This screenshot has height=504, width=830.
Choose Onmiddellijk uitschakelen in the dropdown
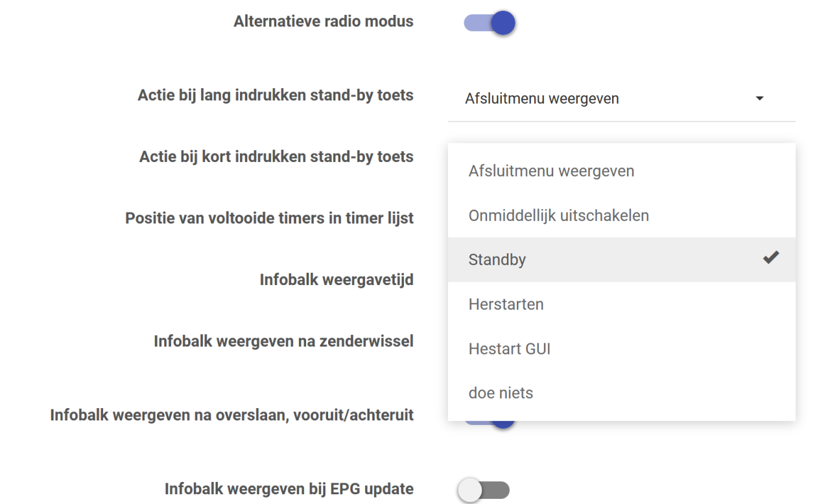pos(558,215)
